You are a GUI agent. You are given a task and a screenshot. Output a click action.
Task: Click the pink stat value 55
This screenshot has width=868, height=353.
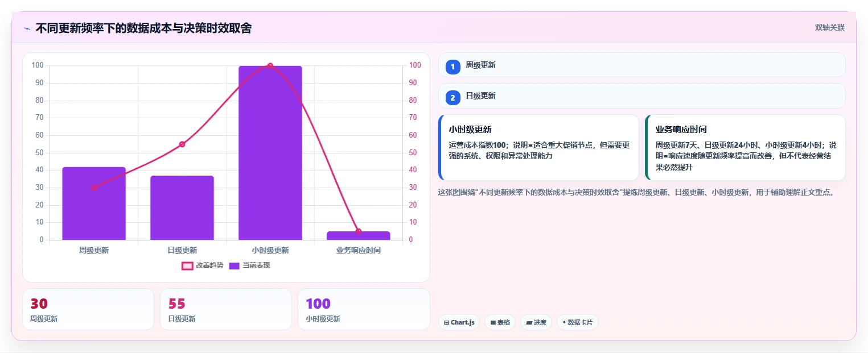click(x=177, y=304)
